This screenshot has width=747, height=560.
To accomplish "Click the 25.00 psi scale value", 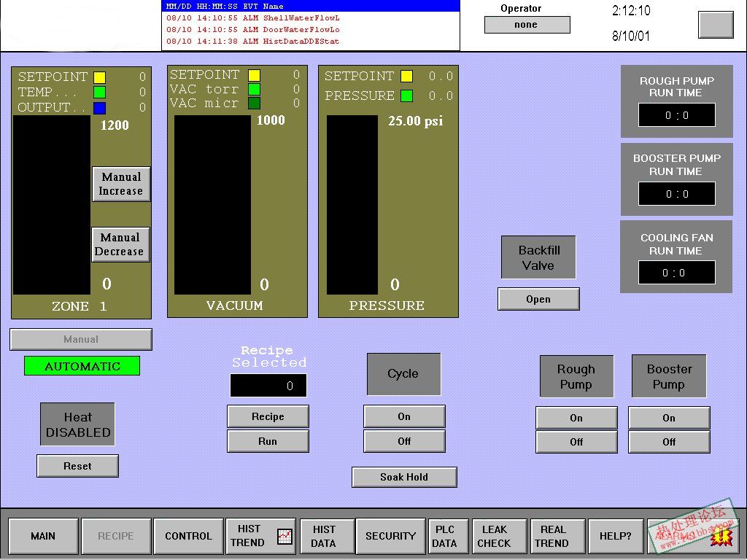I will [x=415, y=121].
